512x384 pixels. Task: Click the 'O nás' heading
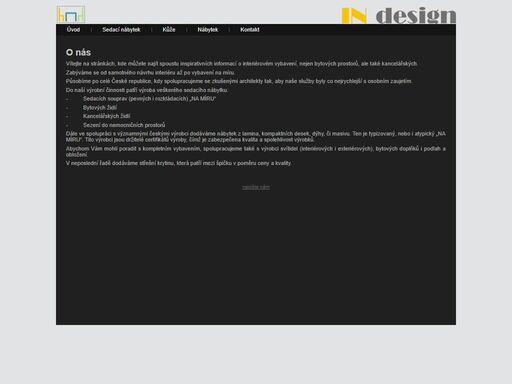coord(78,52)
